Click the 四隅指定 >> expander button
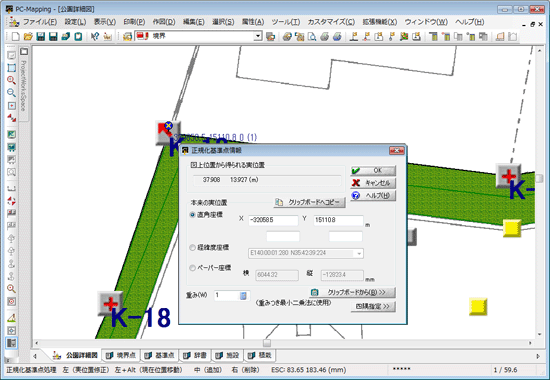Image resolution: width=550 pixels, height=380 pixels. coord(373,306)
